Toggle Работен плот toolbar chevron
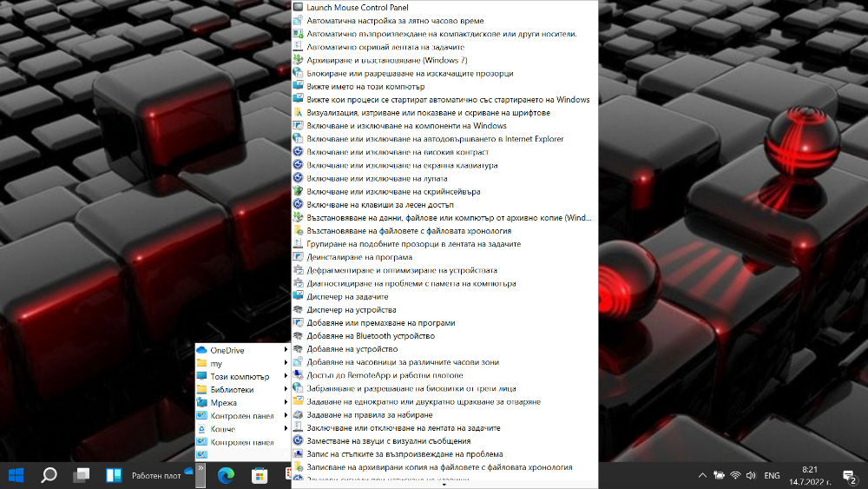The image size is (868, 489). pyautogui.click(x=201, y=475)
